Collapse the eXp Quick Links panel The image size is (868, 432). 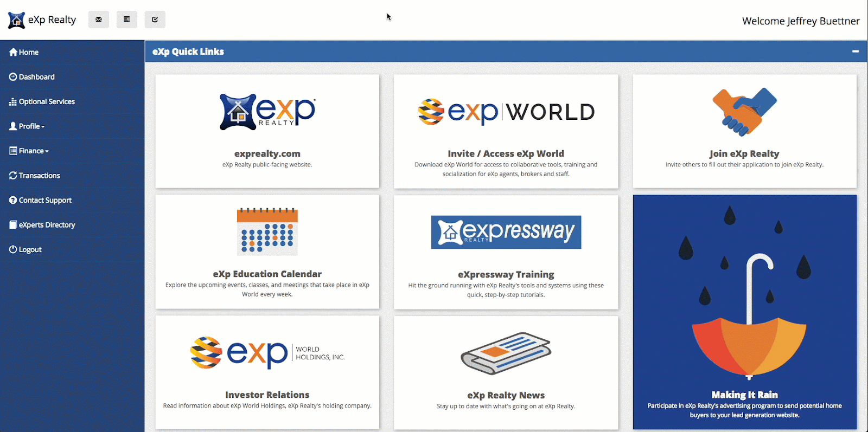(x=856, y=51)
